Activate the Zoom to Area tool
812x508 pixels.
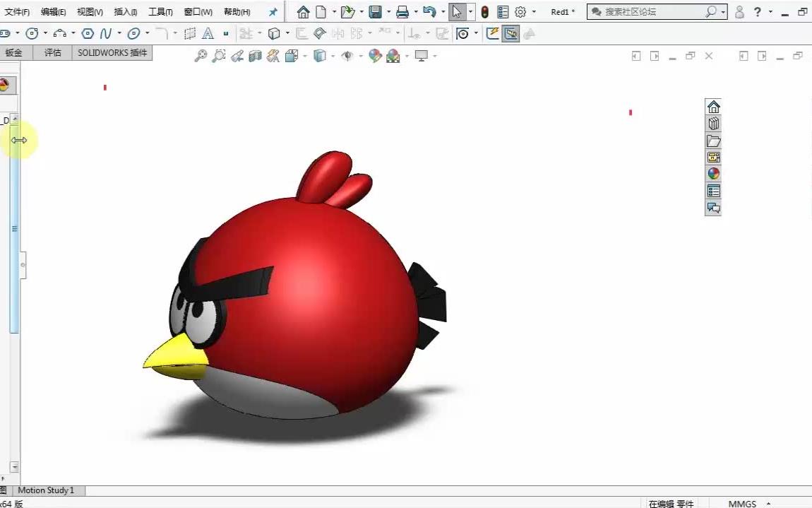(x=218, y=56)
